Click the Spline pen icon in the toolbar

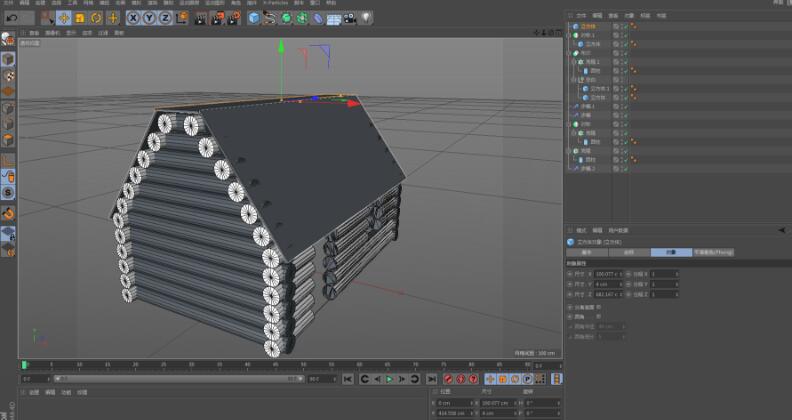pyautogui.click(x=270, y=18)
